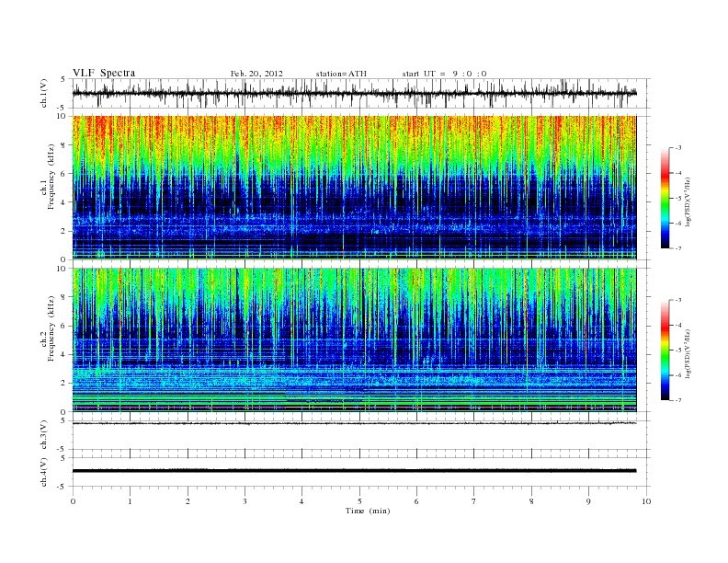Click the '6' kHz tick on ch.1 axis

click(64, 173)
